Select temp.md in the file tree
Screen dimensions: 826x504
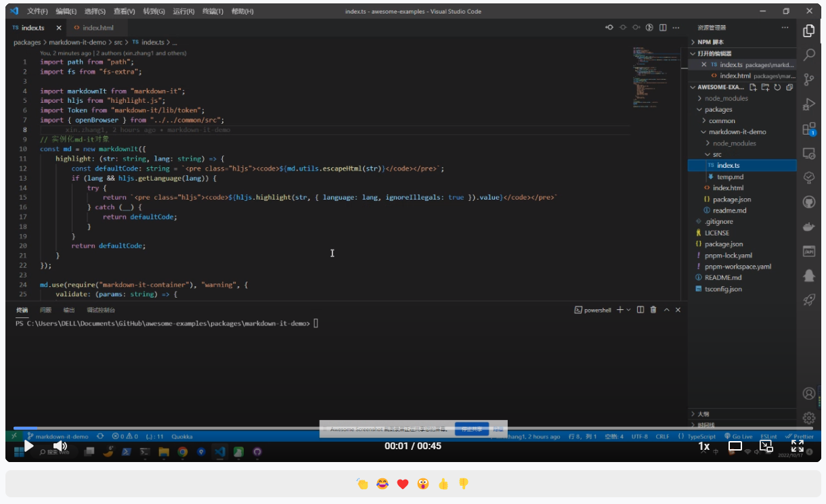[743, 177]
